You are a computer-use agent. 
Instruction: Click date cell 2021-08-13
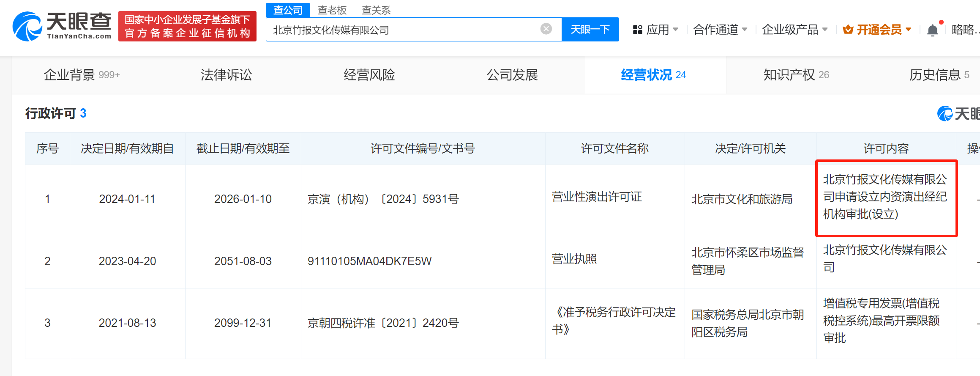127,323
